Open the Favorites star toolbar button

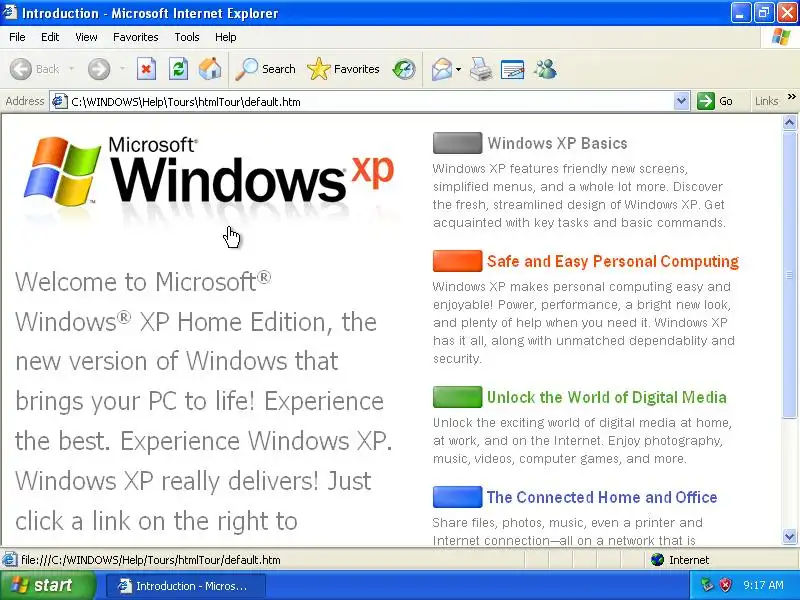coord(344,69)
